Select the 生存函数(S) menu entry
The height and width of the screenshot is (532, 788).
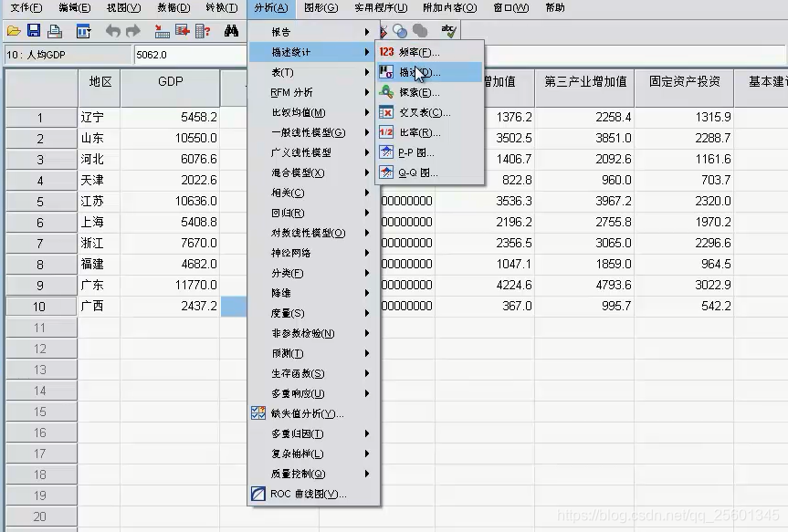tap(314, 374)
